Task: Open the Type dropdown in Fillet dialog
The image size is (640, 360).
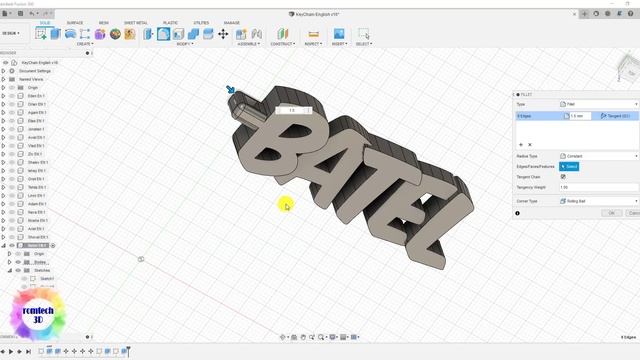Action: (598, 104)
